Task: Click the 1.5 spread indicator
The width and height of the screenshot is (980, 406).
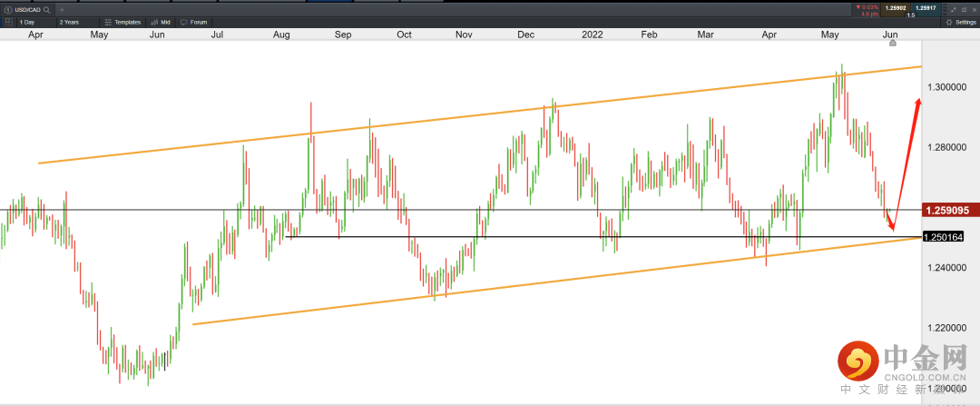Action: (x=909, y=15)
